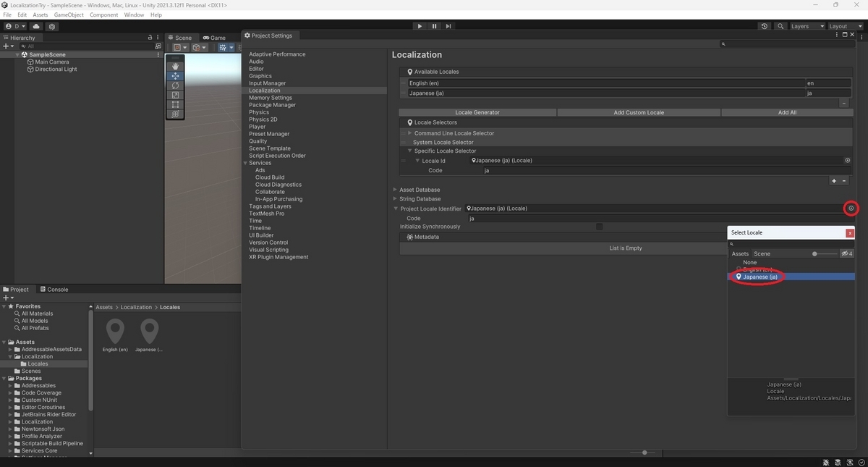The height and width of the screenshot is (467, 868).
Task: Open the GameObject menu
Action: tap(69, 14)
